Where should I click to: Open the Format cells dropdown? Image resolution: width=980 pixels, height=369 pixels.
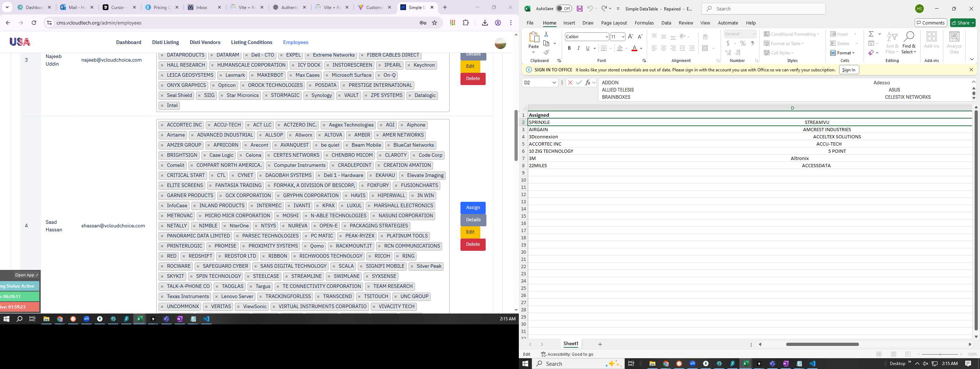[x=842, y=53]
